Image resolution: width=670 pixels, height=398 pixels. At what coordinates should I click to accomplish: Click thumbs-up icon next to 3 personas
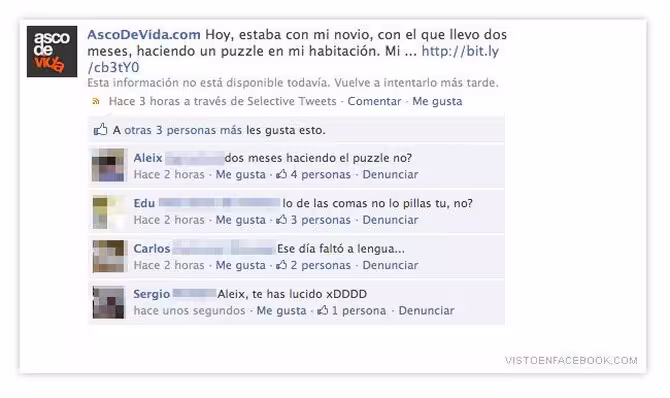(x=281, y=219)
